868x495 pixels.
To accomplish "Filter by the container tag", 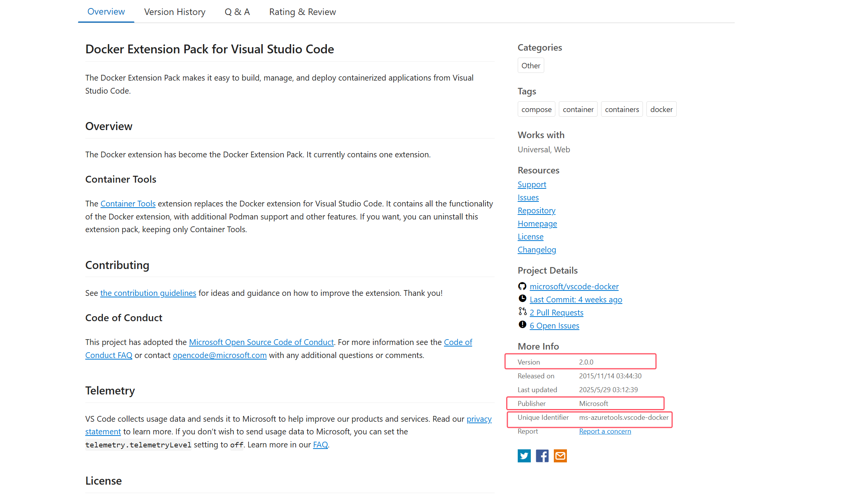I will tap(578, 109).
